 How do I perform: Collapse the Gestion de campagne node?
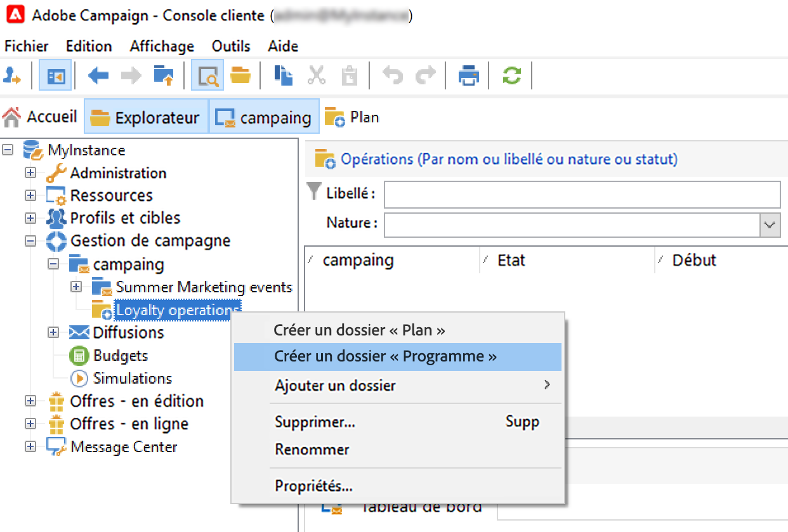click(x=30, y=241)
